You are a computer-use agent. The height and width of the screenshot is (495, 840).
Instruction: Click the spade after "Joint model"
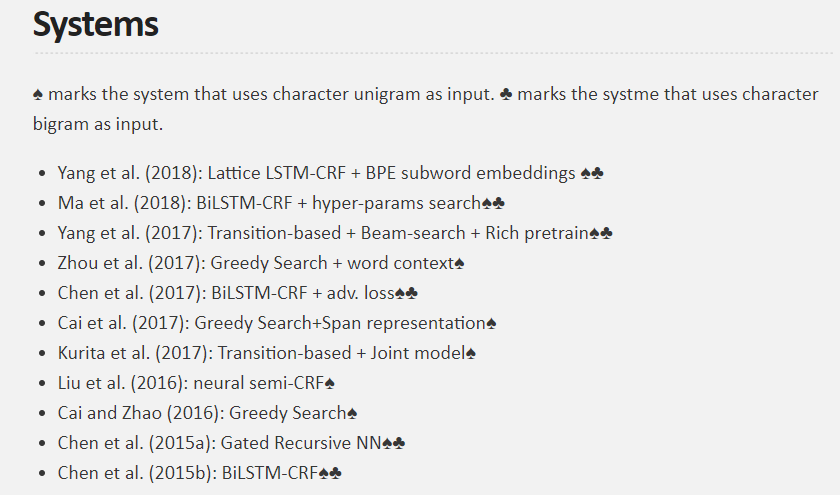pos(471,353)
